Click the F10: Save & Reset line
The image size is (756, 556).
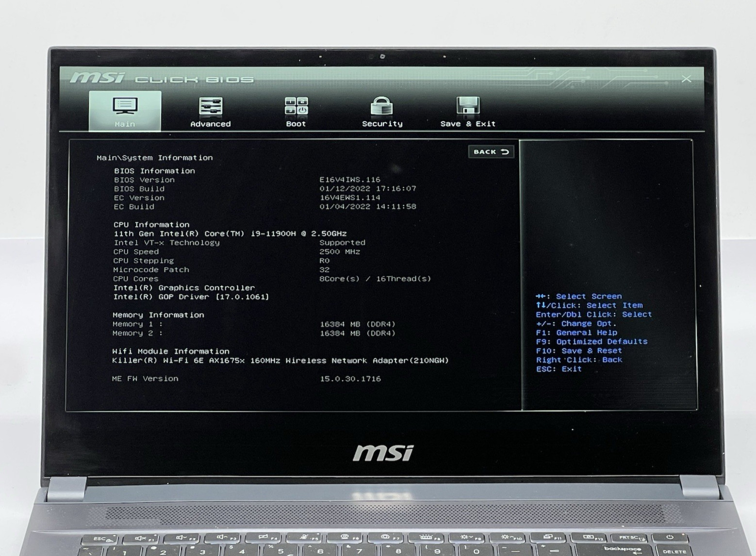(579, 351)
